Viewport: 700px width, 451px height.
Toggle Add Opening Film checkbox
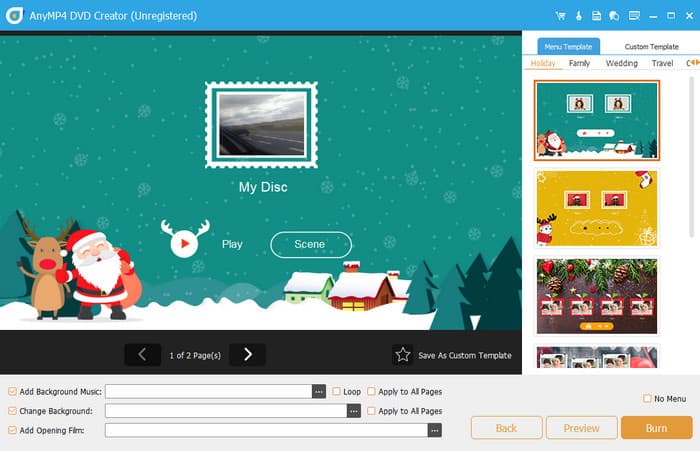pyautogui.click(x=12, y=430)
